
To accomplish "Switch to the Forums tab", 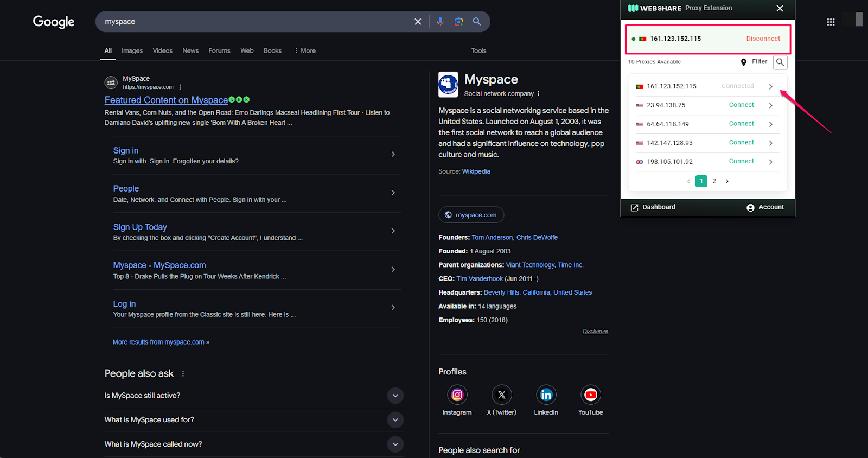I will coord(219,50).
